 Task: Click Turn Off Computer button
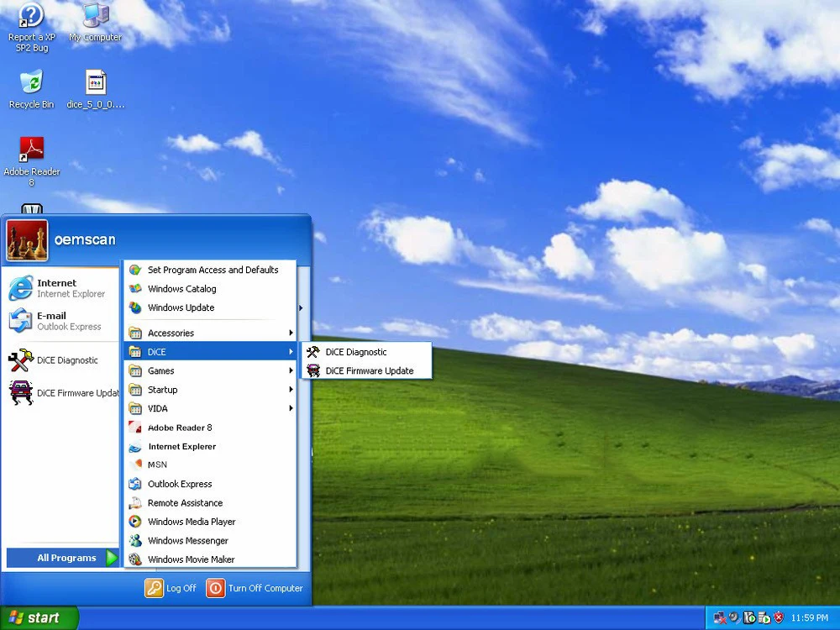pos(255,588)
